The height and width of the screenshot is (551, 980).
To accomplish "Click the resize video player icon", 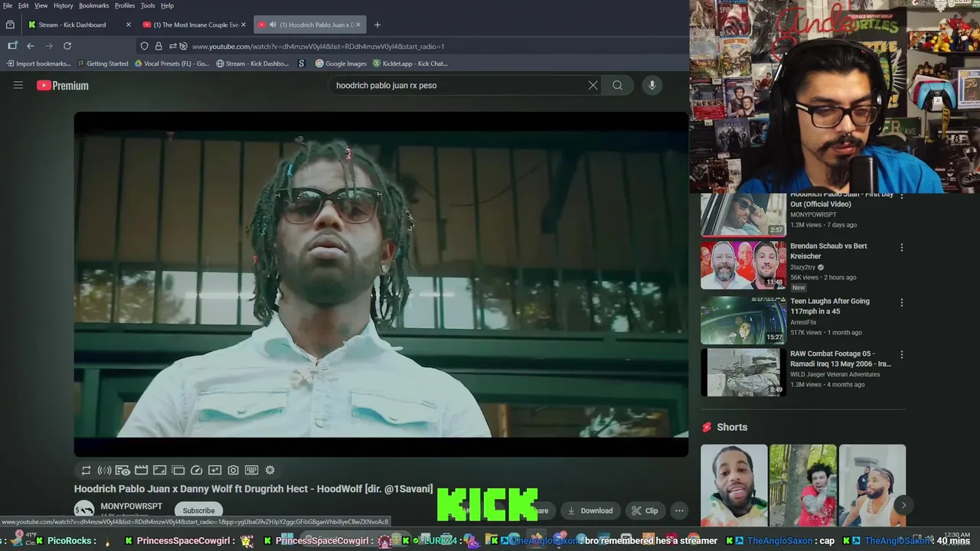I will 159,470.
